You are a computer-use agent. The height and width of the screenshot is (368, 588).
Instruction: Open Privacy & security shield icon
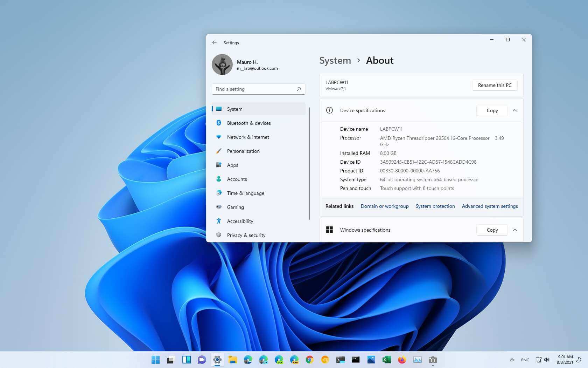pyautogui.click(x=219, y=235)
